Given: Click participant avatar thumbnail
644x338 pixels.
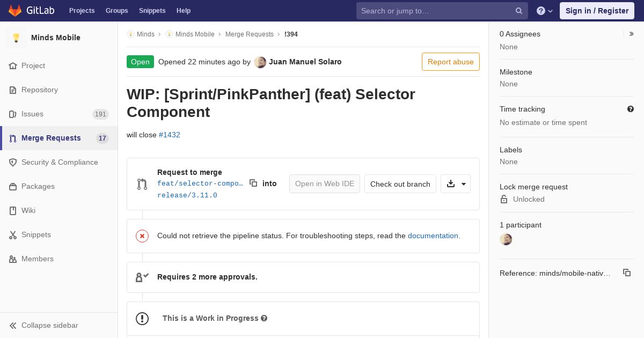Looking at the screenshot, I should [506, 239].
